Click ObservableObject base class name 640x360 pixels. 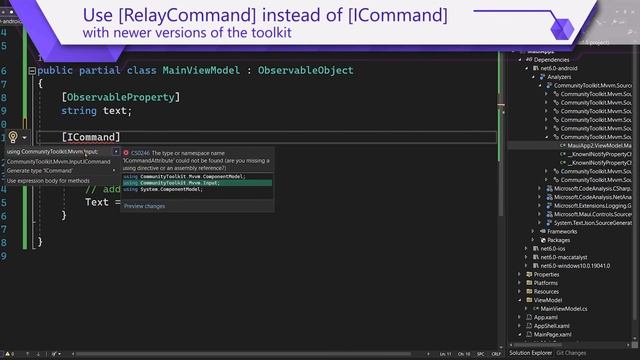305,70
